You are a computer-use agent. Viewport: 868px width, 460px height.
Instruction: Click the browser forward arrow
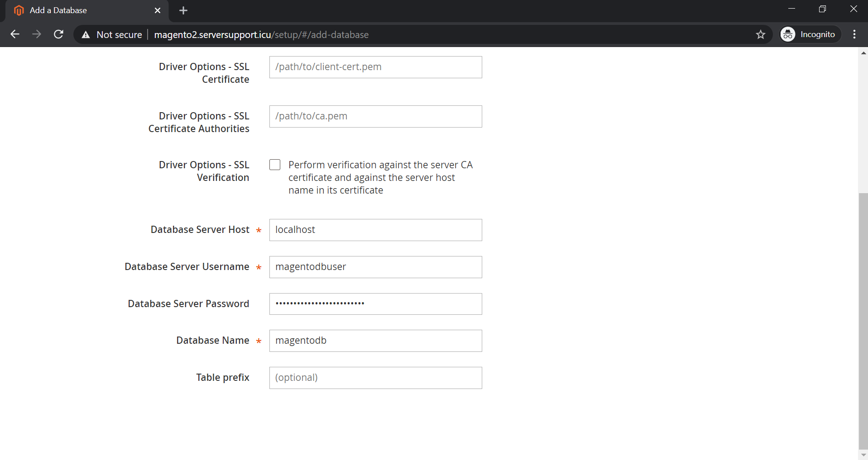click(37, 34)
